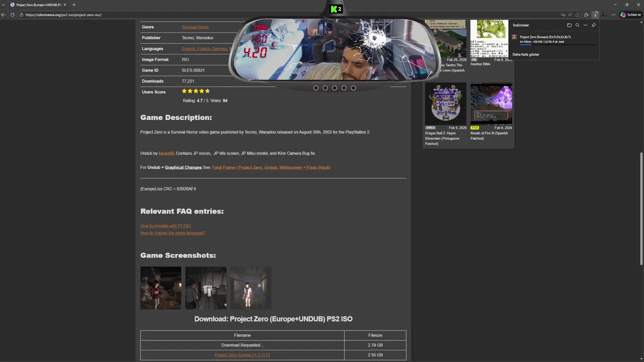The width and height of the screenshot is (644, 362).
Task: Open the site info lock icon
Action: [x=21, y=15]
